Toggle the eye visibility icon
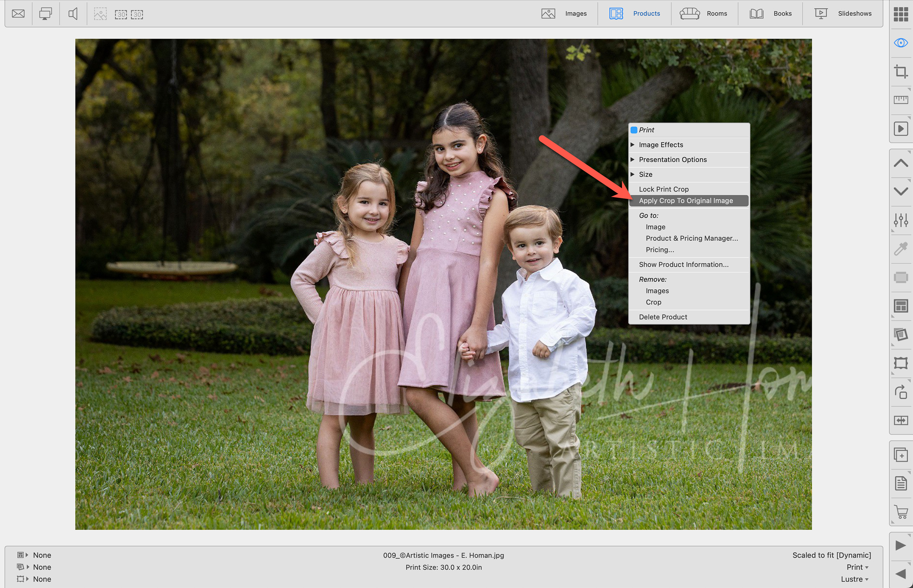The height and width of the screenshot is (588, 913). [900, 43]
